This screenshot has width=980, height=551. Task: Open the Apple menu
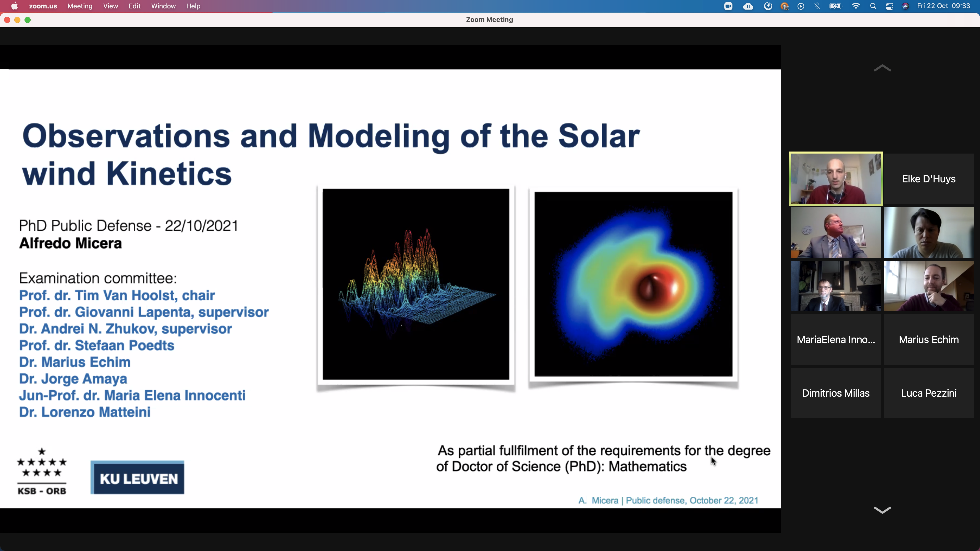(x=15, y=6)
